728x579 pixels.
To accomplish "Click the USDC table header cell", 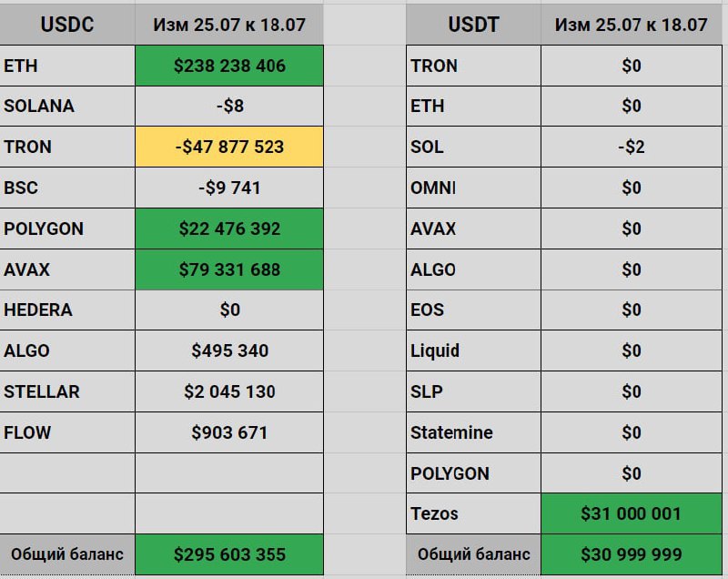I will (x=66, y=24).
